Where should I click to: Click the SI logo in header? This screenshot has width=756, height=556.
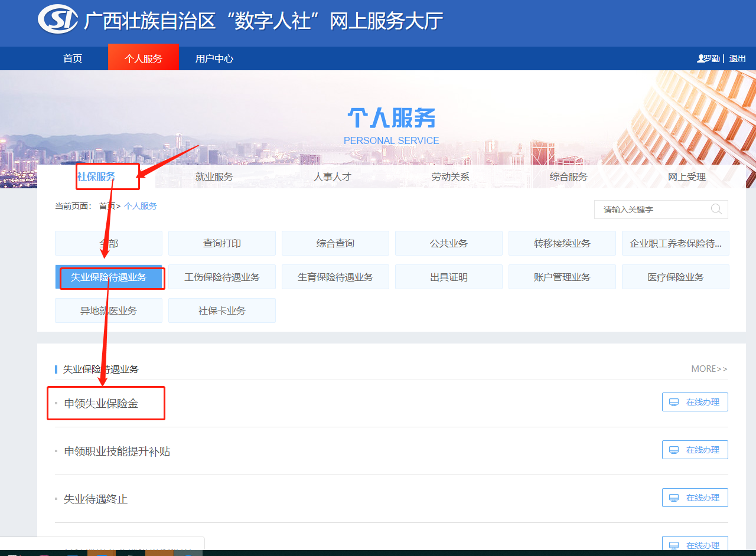(58, 20)
